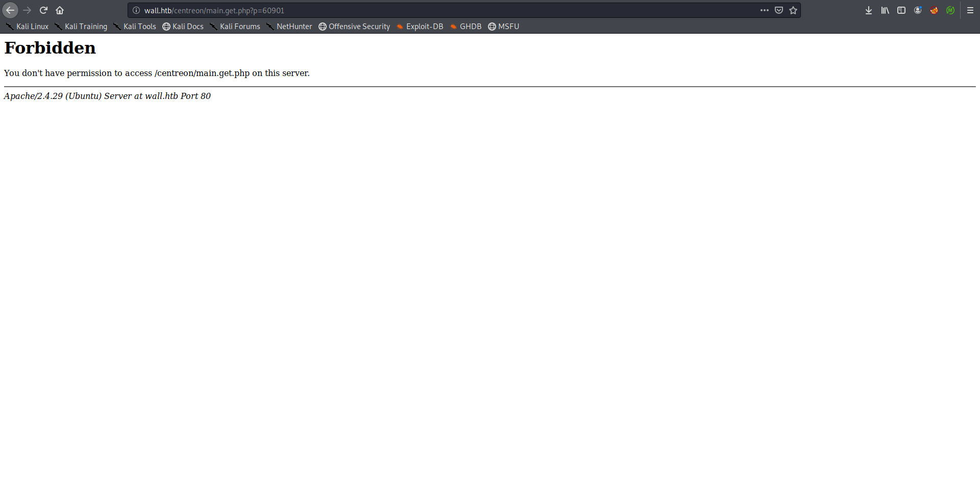Open the Firefox hamburger menu

[x=970, y=10]
